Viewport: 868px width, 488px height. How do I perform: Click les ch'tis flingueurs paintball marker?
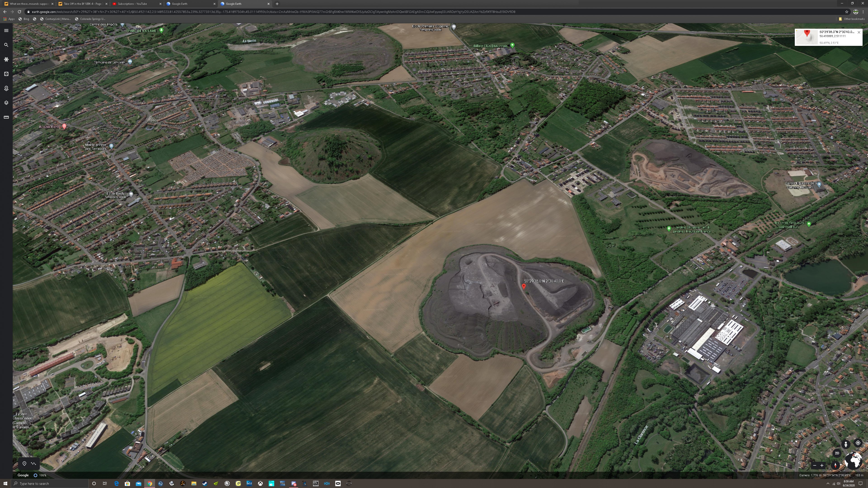(x=809, y=224)
